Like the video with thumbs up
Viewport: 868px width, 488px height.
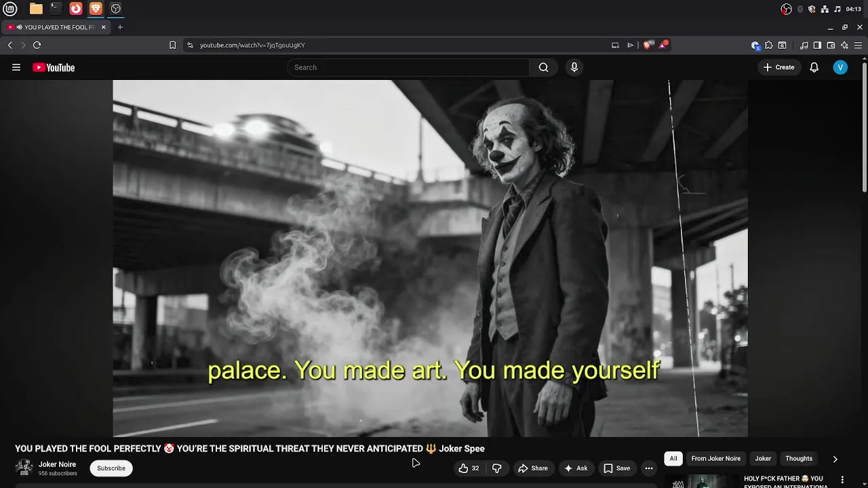pyautogui.click(x=469, y=468)
